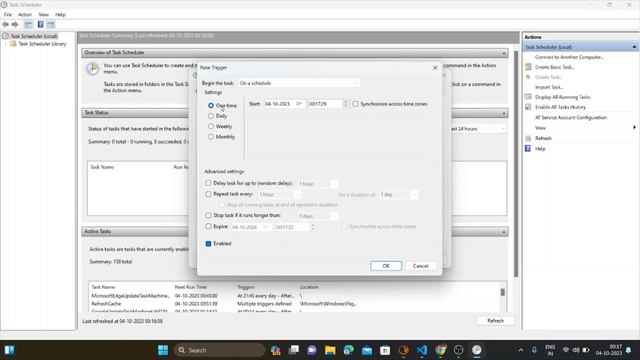Select the Daily schedule option
The image size is (640, 360).
[x=211, y=116]
